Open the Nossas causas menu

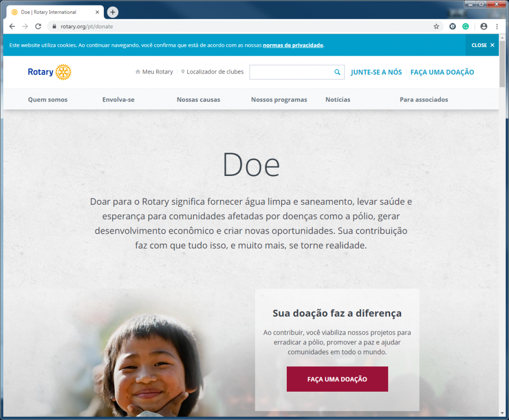click(x=198, y=99)
